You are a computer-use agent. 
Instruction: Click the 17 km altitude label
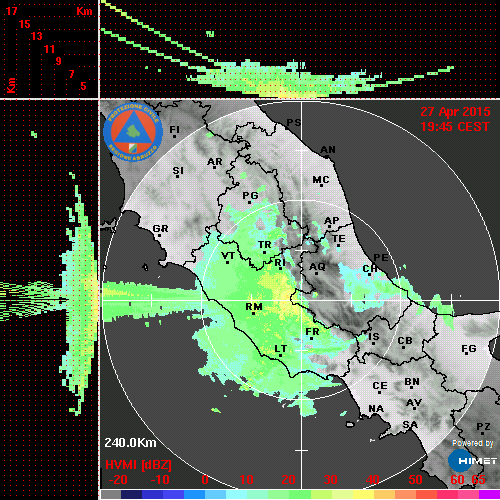[11, 11]
